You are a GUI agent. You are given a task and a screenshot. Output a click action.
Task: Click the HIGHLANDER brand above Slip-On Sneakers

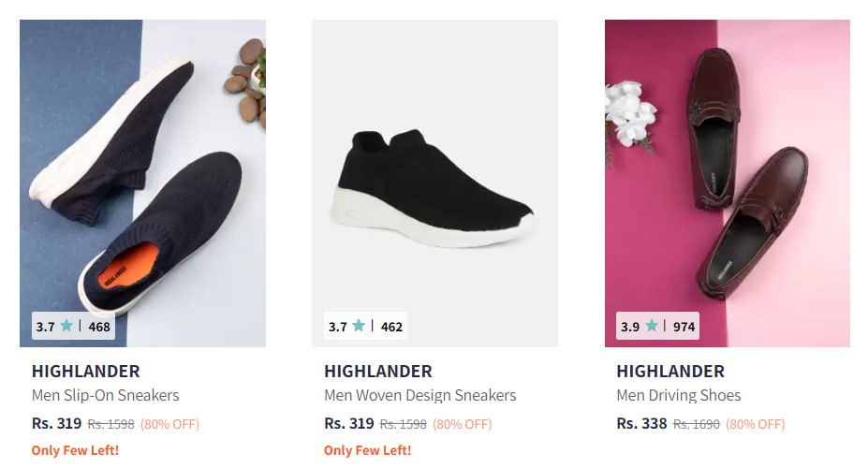coord(86,372)
